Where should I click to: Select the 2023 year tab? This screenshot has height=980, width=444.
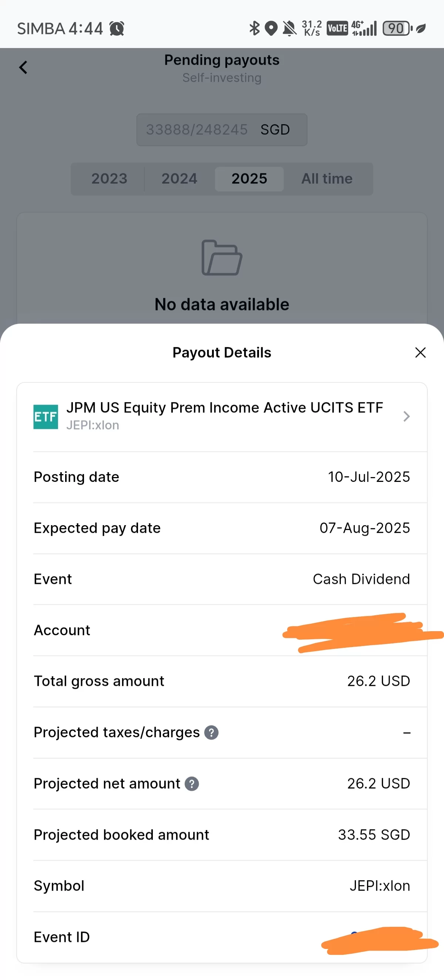[x=109, y=179]
